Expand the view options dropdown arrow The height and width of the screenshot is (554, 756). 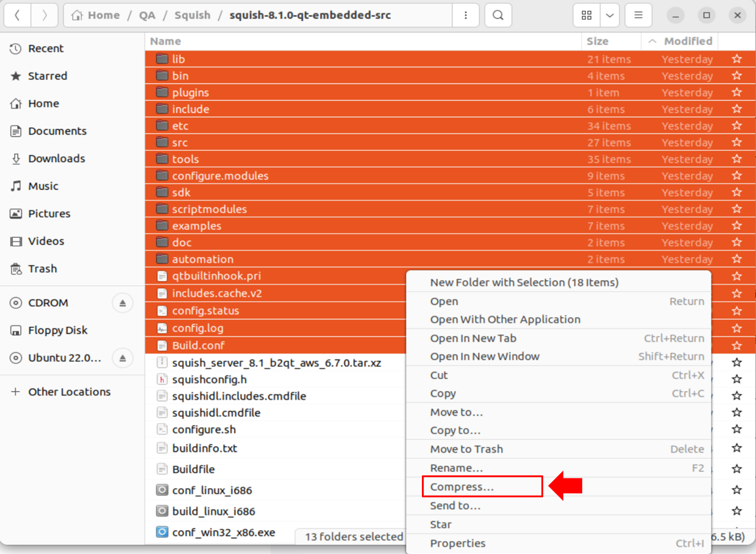[610, 15]
